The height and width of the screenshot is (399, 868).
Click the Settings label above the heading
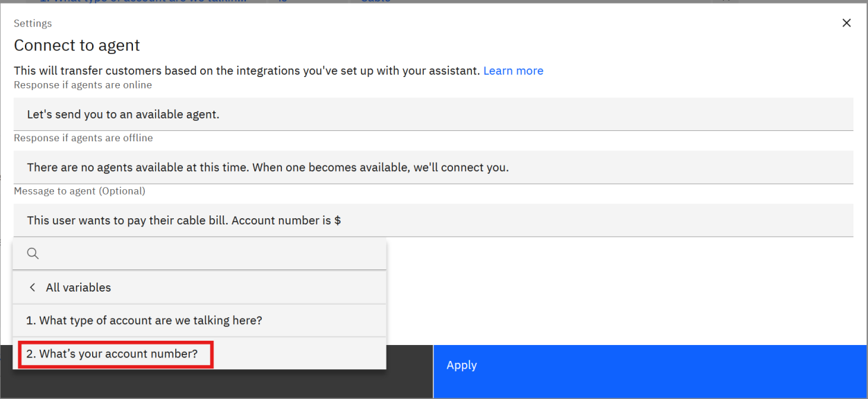pos(33,24)
